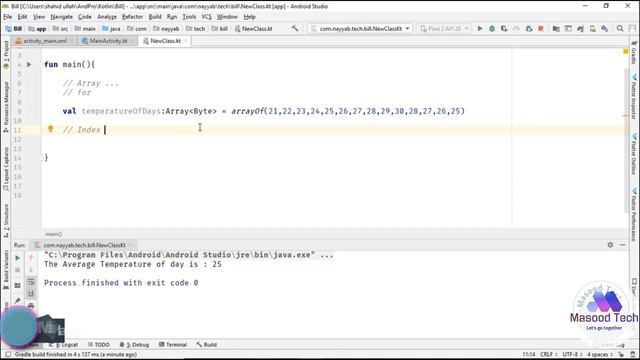Click the line:column position 11:14
The width and height of the screenshot is (640, 360).
529,354
